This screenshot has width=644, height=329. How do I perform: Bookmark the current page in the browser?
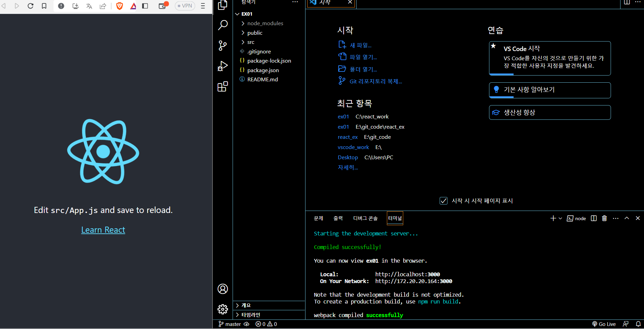(44, 6)
